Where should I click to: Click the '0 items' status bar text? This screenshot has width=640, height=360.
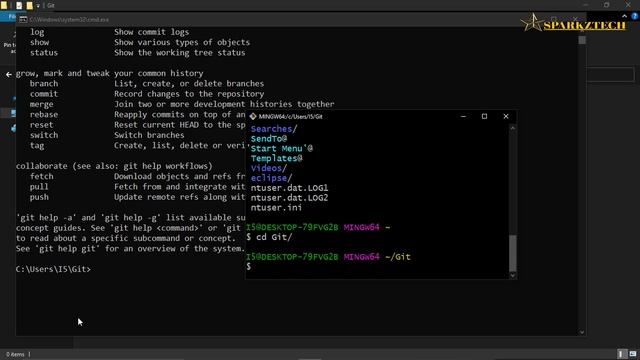click(15, 354)
